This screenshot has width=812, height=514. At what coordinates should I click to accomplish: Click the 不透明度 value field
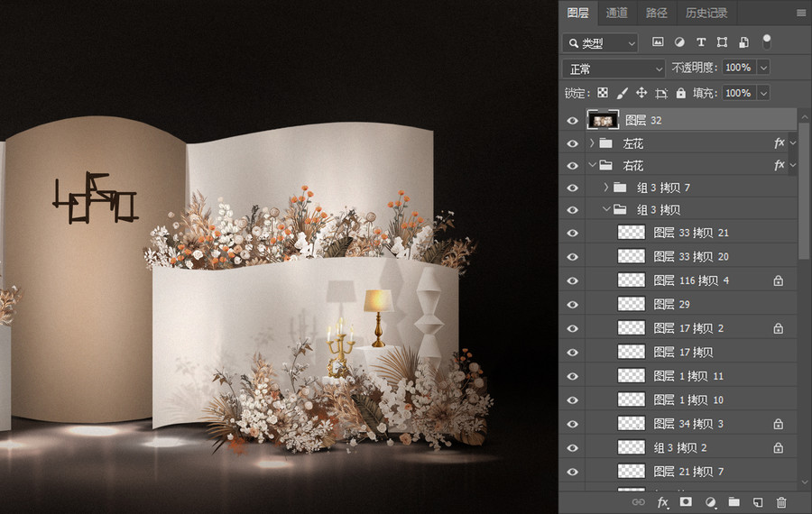pos(739,68)
